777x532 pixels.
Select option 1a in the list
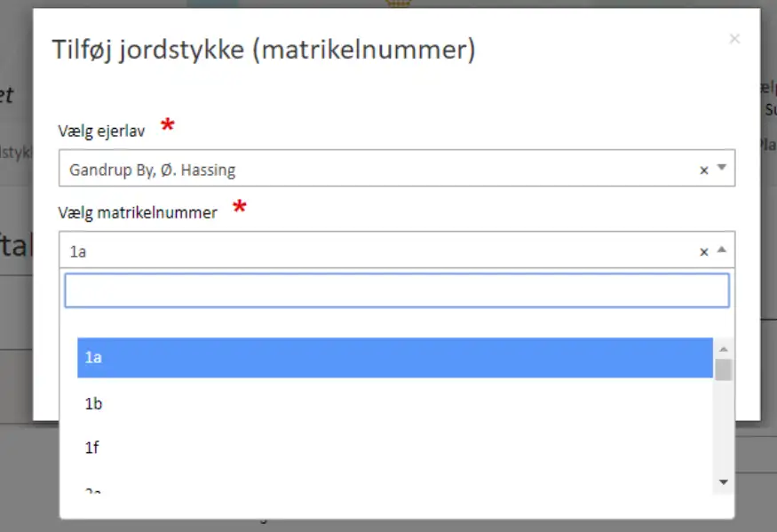pyautogui.click(x=394, y=358)
